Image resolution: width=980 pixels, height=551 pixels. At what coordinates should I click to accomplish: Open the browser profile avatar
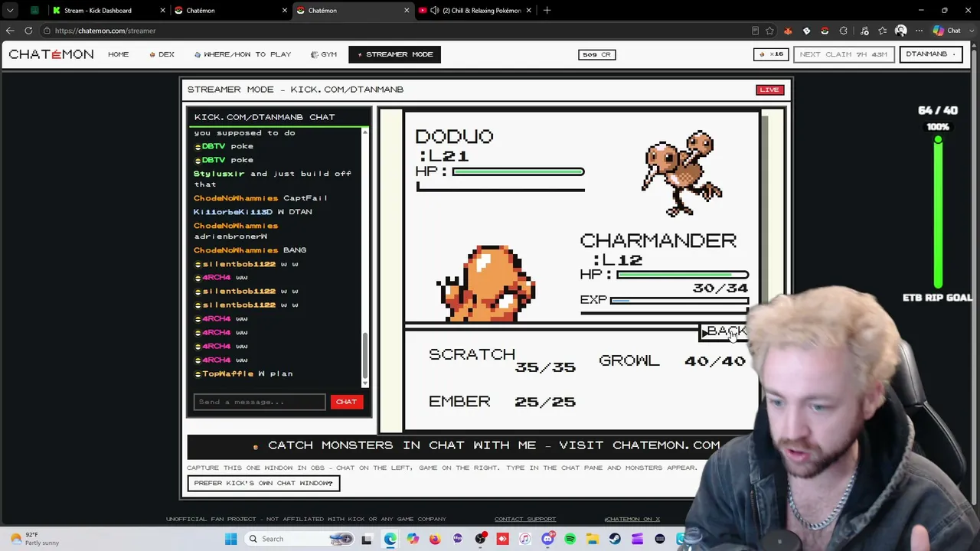901,31
